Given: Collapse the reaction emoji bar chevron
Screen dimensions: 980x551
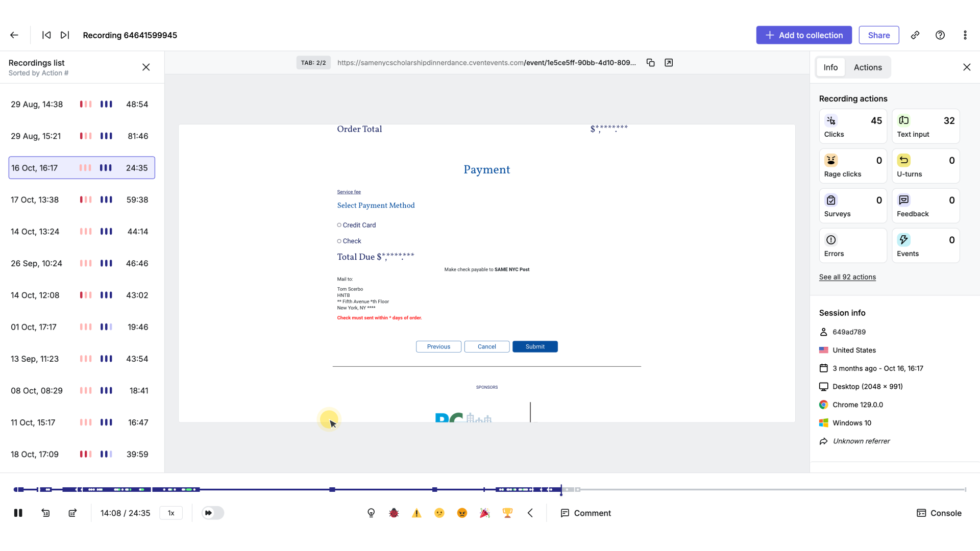Looking at the screenshot, I should pyautogui.click(x=530, y=513).
